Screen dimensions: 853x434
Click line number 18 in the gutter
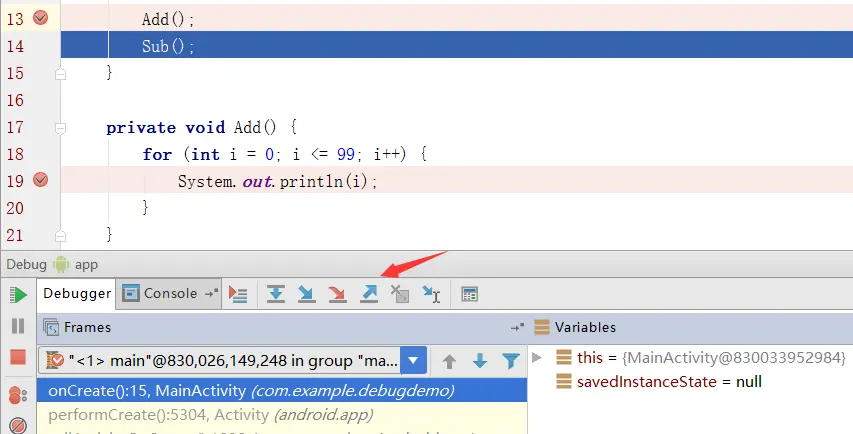click(15, 154)
